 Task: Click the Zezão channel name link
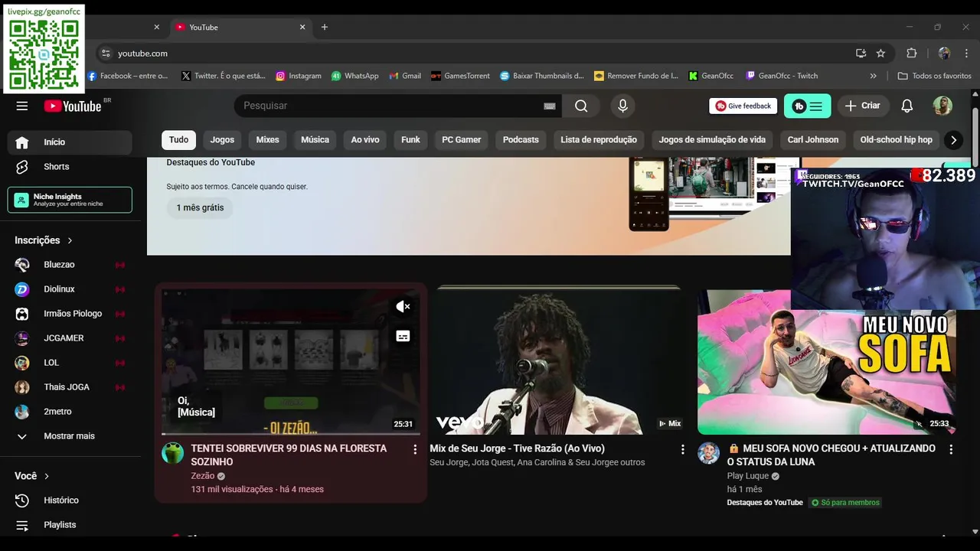pos(203,476)
